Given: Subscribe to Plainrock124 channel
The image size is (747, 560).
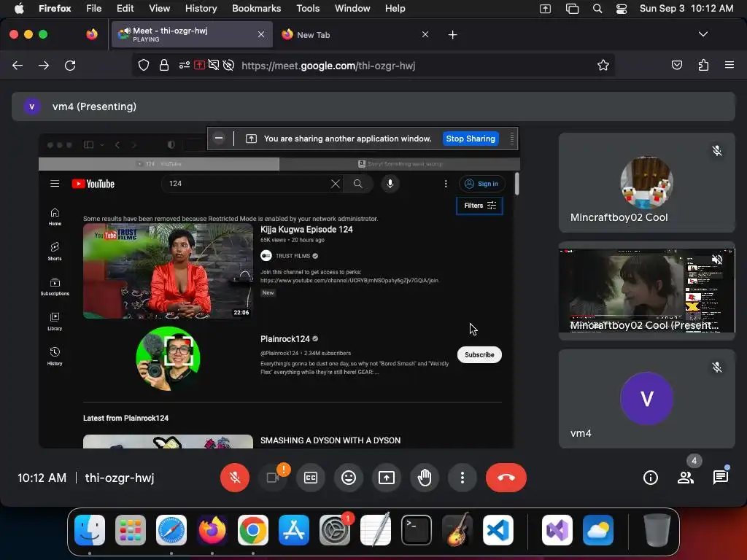Looking at the screenshot, I should click(x=479, y=355).
